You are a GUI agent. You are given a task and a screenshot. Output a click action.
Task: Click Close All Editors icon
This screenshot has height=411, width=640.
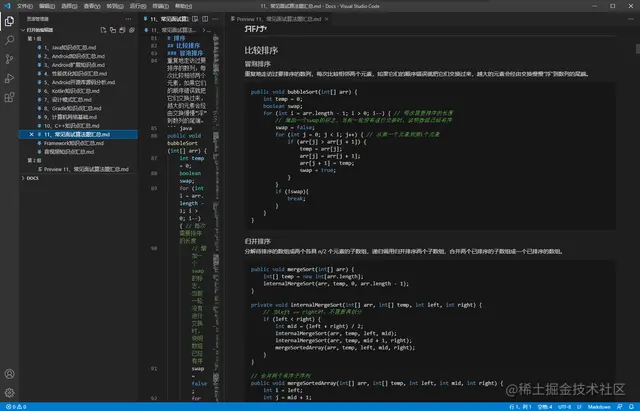point(132,30)
